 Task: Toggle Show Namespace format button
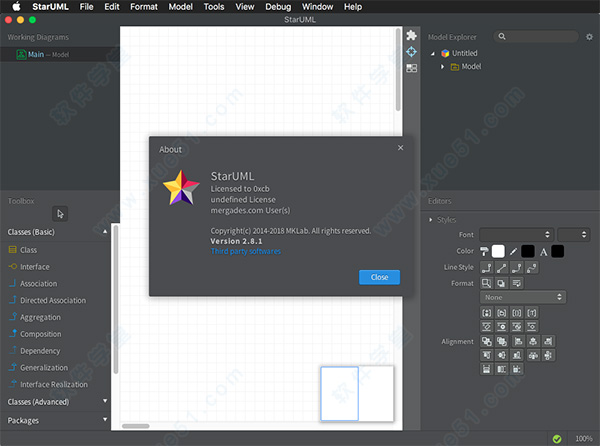tap(501, 313)
